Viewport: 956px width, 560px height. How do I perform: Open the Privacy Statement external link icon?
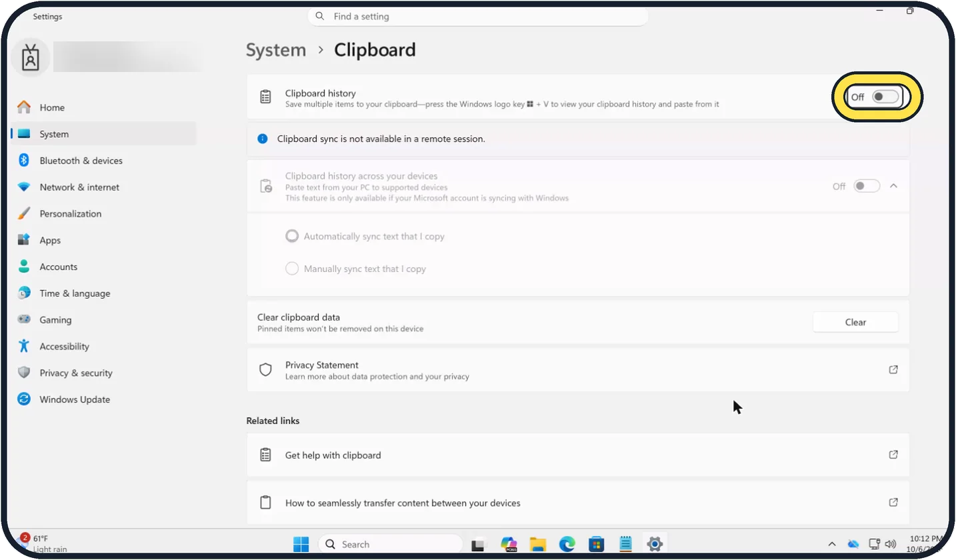pos(893,369)
